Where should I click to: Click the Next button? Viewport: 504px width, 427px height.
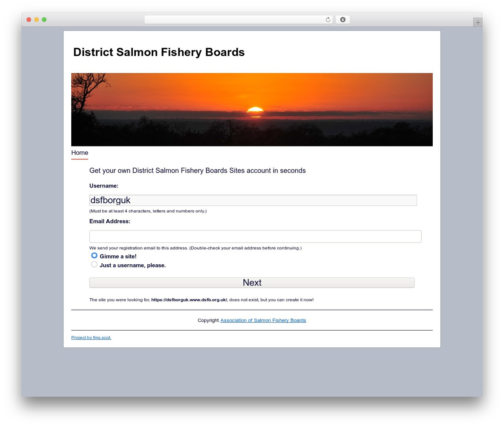[252, 283]
